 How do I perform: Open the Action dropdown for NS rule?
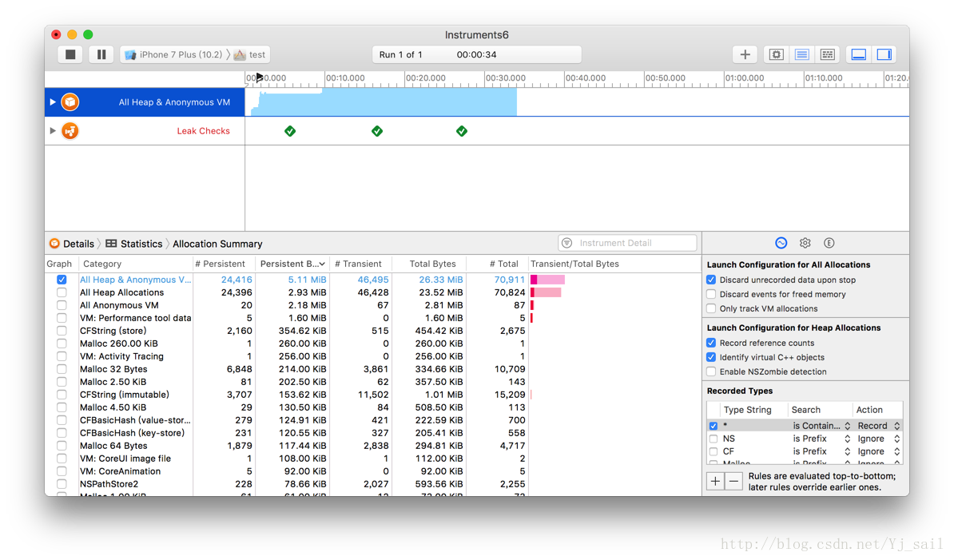tap(878, 439)
